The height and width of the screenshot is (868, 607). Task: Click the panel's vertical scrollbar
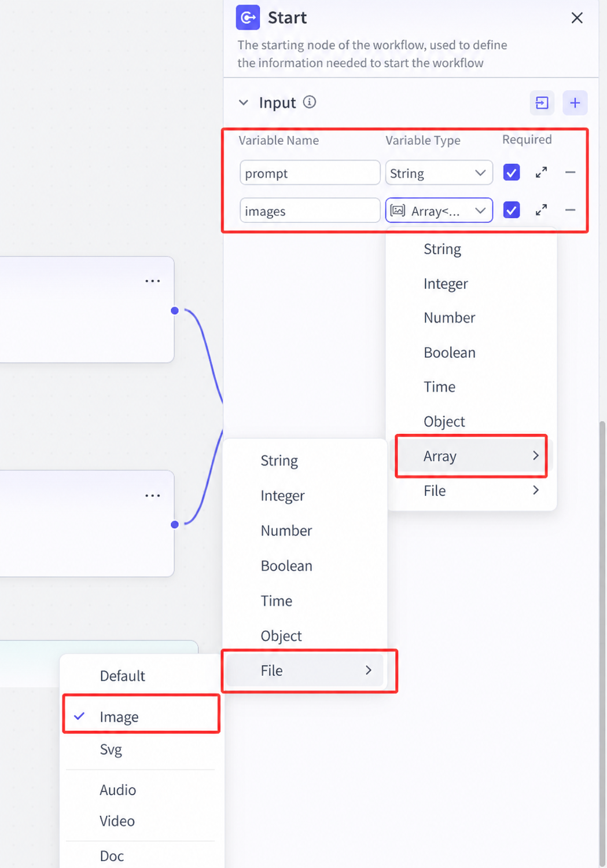pos(602,643)
